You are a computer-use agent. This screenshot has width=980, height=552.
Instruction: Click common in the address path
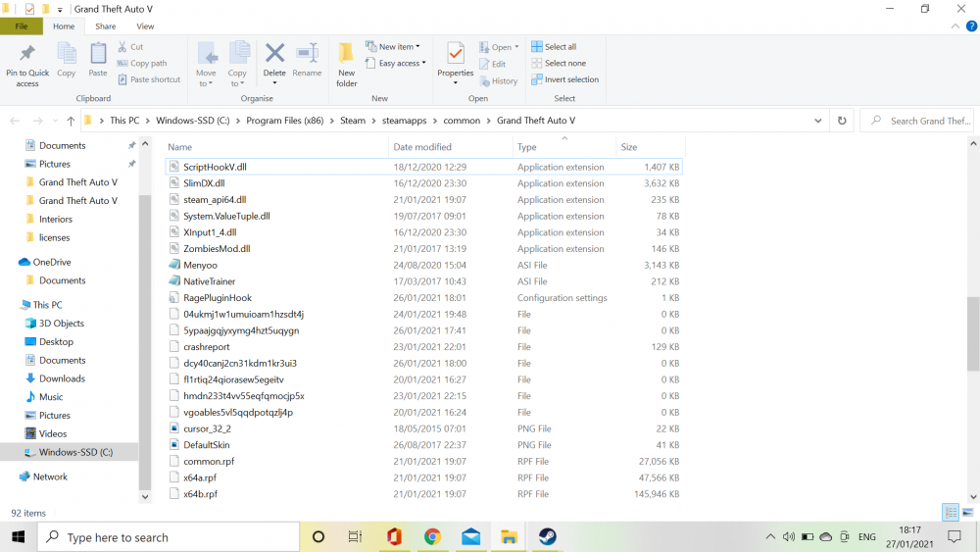462,121
